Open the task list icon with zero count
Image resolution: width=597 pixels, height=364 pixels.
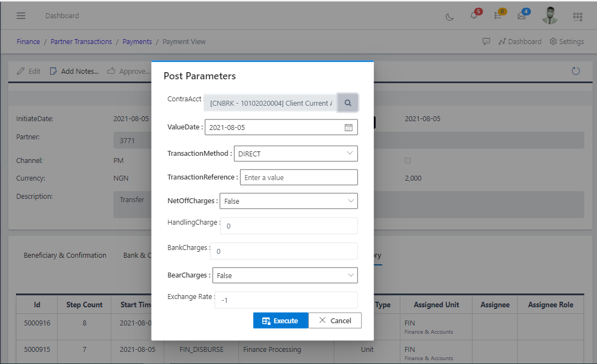click(499, 17)
